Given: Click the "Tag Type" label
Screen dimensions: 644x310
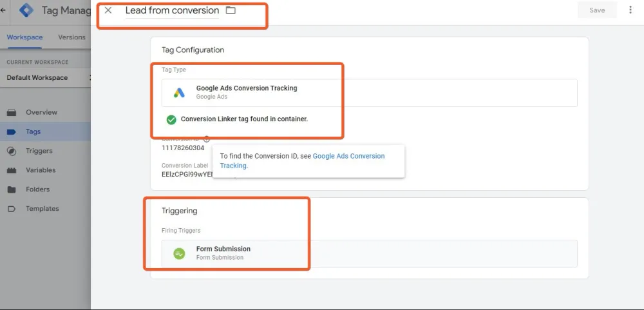Looking at the screenshot, I should 174,70.
